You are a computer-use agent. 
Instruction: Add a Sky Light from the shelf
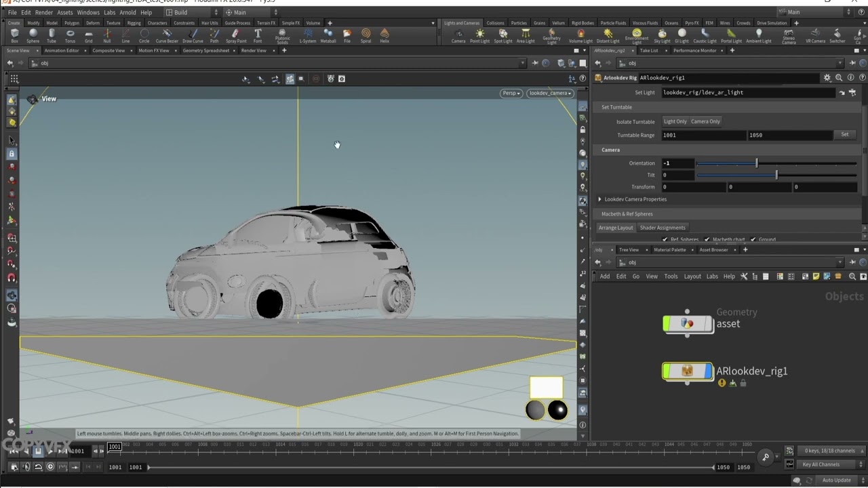click(662, 36)
